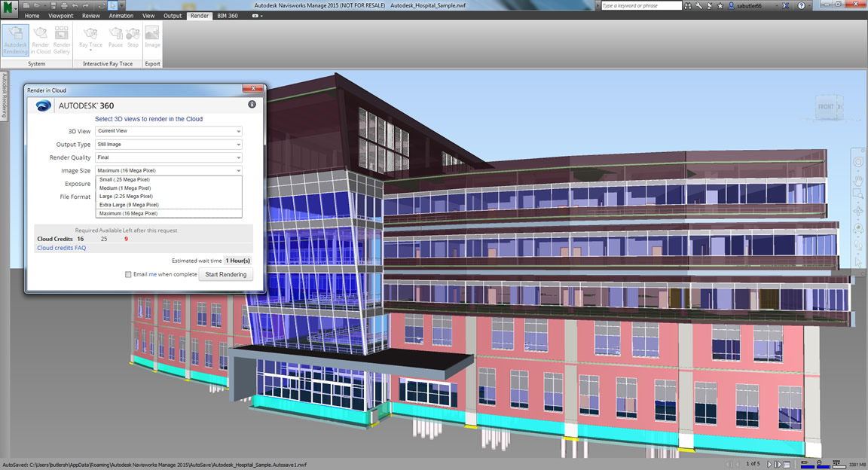The image size is (868, 470).
Task: Open the Render Quality dropdown
Action: [x=169, y=157]
